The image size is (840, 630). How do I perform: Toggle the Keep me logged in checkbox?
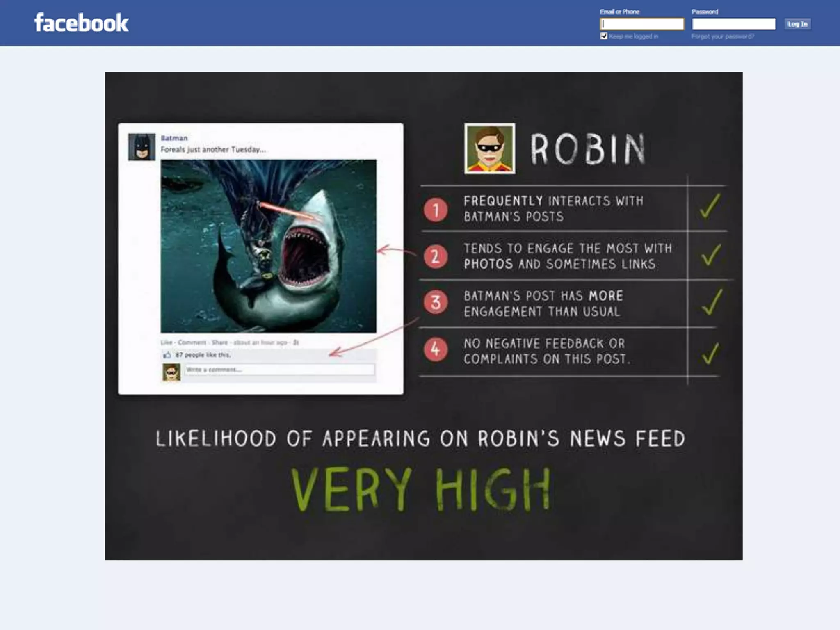pyautogui.click(x=604, y=36)
